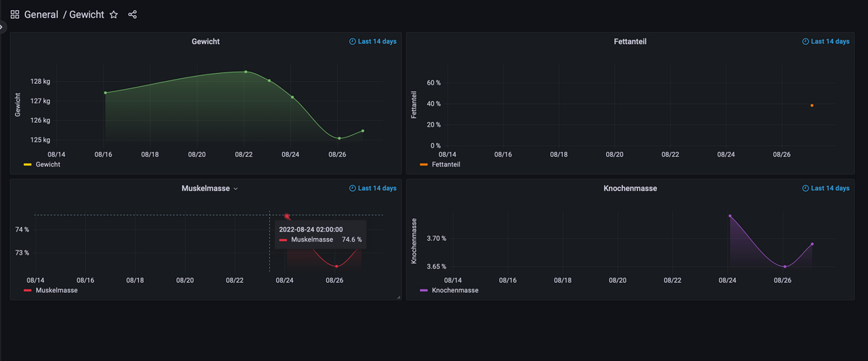868x361 pixels.
Task: Click the clock icon in Gewicht panel
Action: (x=352, y=42)
